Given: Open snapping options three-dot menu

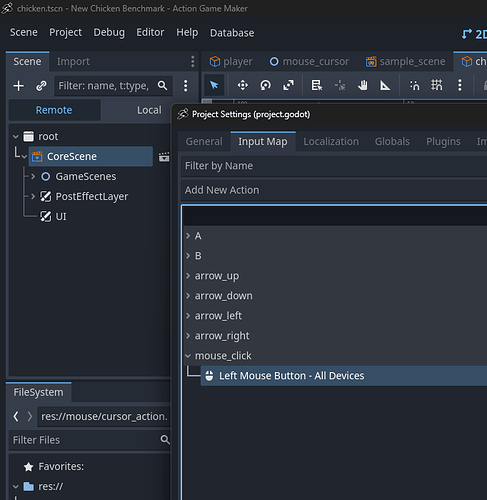Looking at the screenshot, I should 460,85.
